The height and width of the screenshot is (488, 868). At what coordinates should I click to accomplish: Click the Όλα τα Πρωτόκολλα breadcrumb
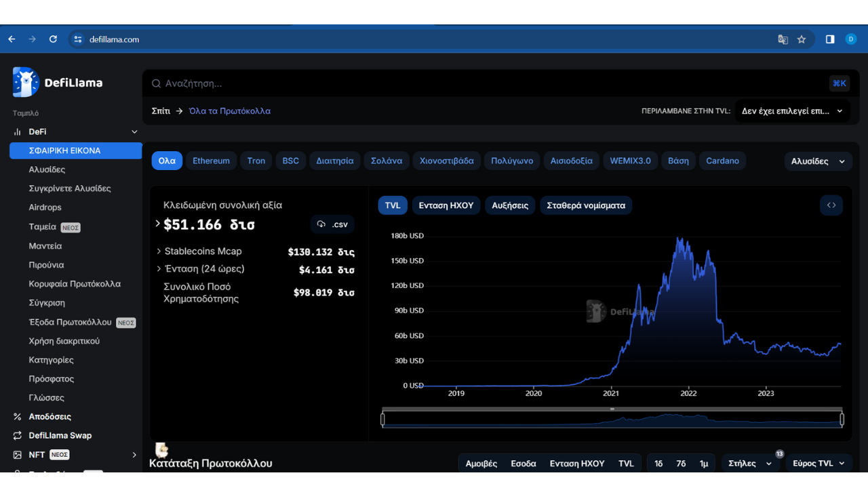[x=230, y=111]
